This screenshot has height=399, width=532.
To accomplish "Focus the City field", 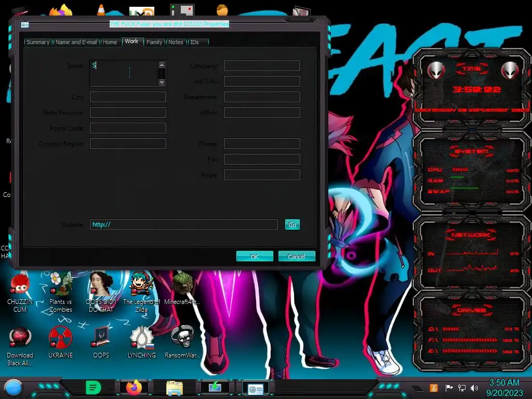I will (128, 97).
